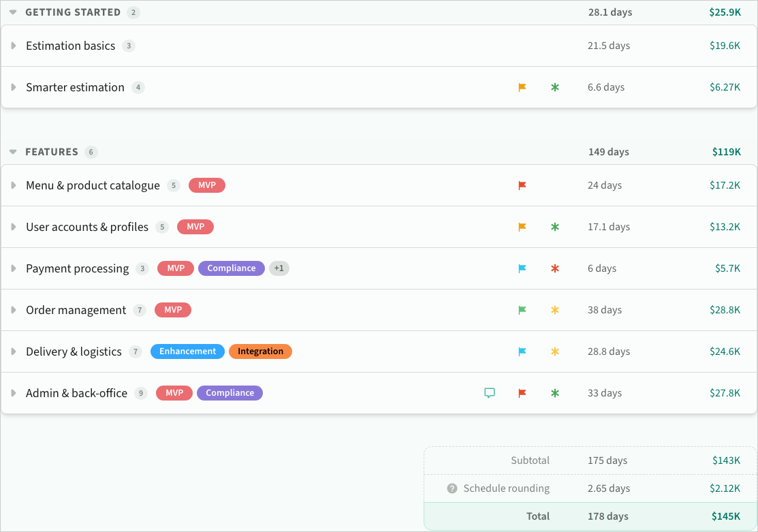Screen dimensions: 758x532
Task: Click the yellow asterisk on Order management
Action: (x=555, y=310)
